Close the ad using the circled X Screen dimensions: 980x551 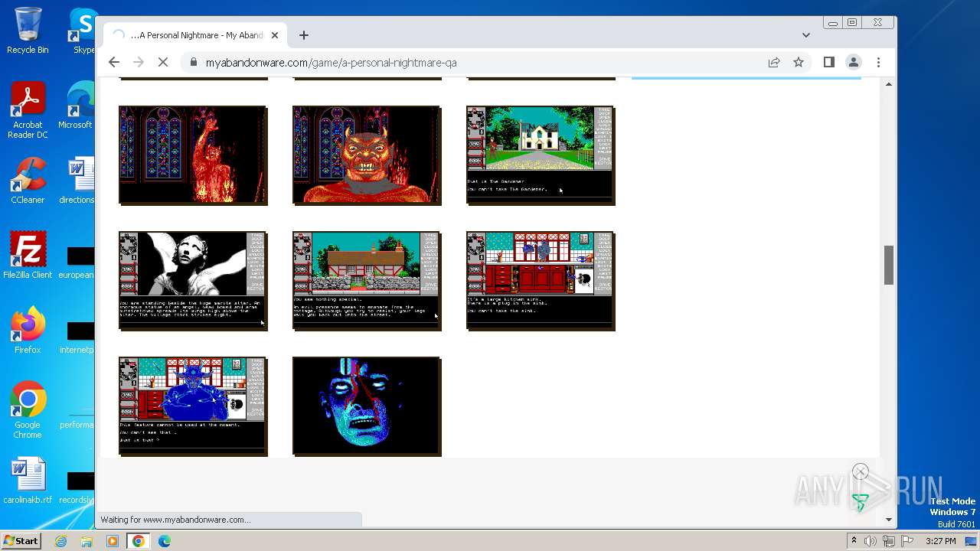coord(861,471)
